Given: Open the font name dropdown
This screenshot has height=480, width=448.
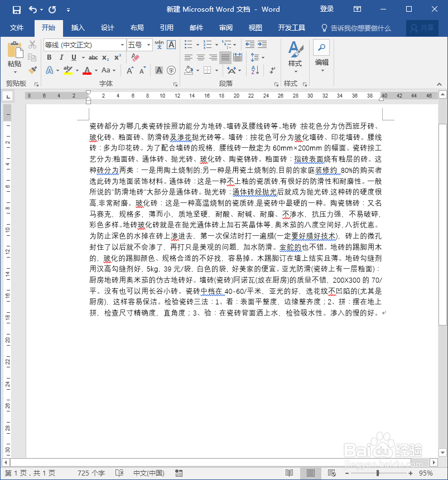Looking at the screenshot, I should click(x=122, y=45).
